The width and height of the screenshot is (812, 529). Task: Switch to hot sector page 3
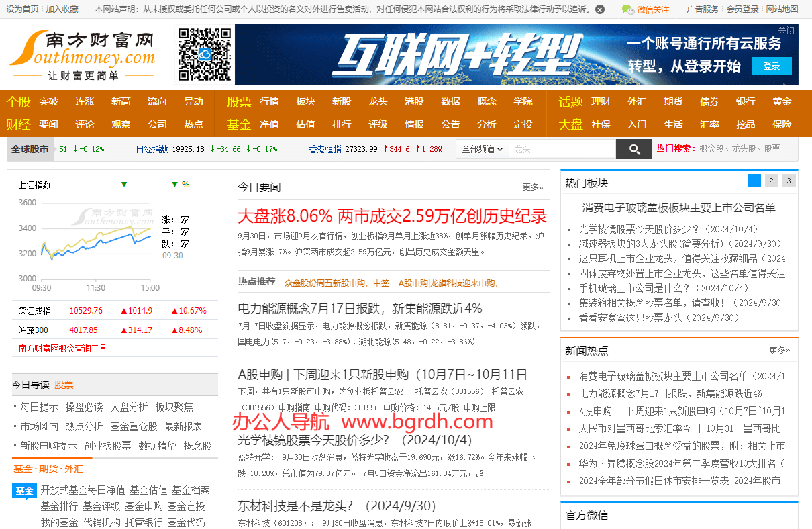789,181
